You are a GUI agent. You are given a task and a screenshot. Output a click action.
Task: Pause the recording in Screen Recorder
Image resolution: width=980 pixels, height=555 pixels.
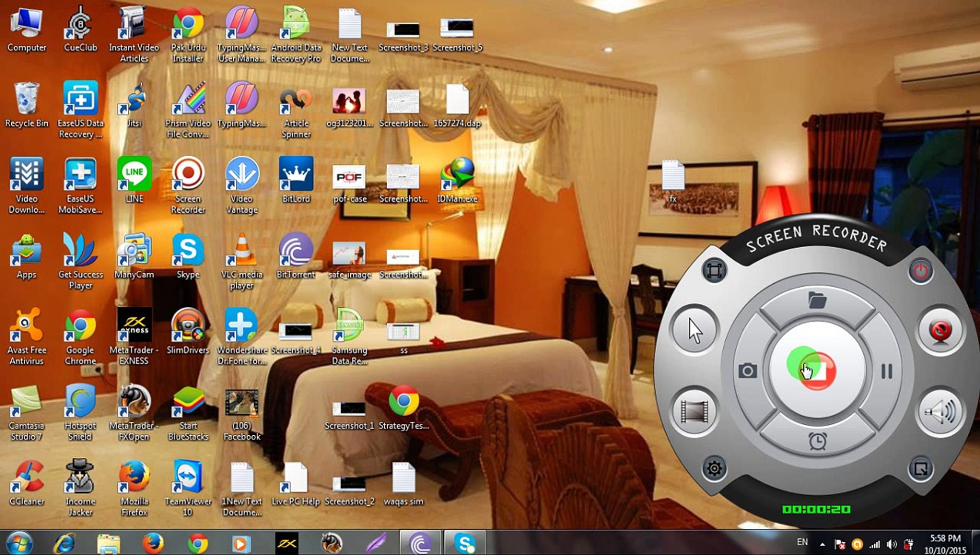coord(887,371)
